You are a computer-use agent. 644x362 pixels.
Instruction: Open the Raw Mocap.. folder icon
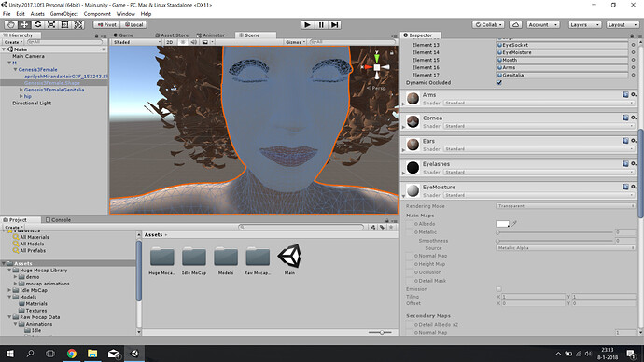(x=258, y=257)
